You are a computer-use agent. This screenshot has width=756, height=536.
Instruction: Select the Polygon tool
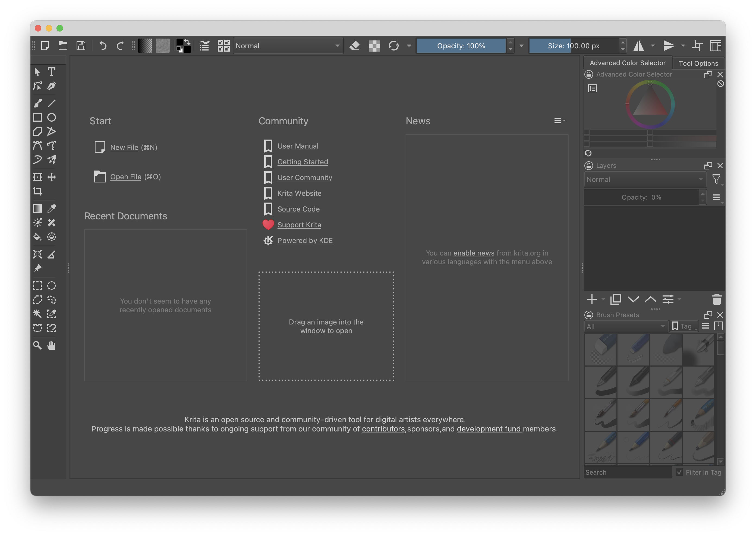coord(37,132)
